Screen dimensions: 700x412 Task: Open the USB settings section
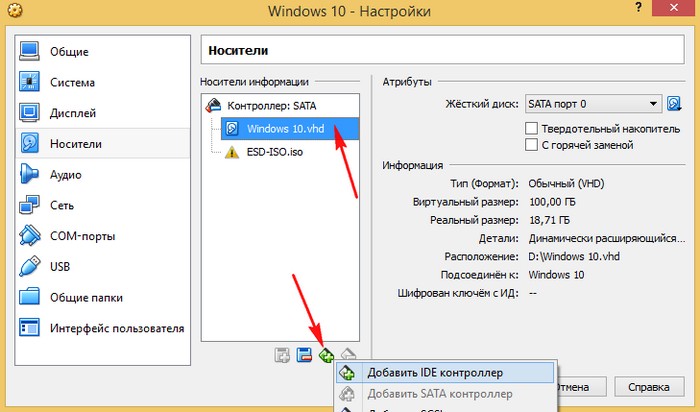[x=62, y=267]
